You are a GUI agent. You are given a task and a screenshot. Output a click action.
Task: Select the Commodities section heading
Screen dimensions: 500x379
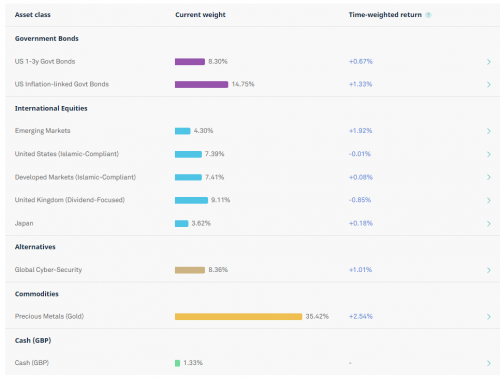(37, 294)
